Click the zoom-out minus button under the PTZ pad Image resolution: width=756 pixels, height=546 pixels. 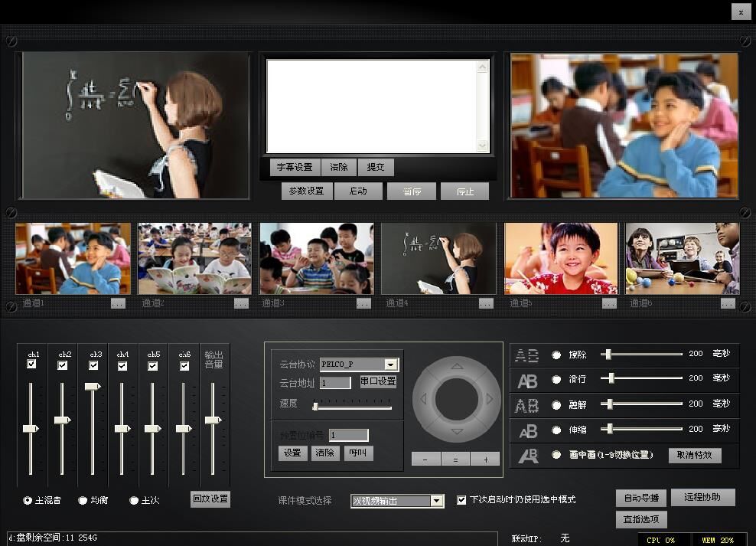tap(426, 459)
